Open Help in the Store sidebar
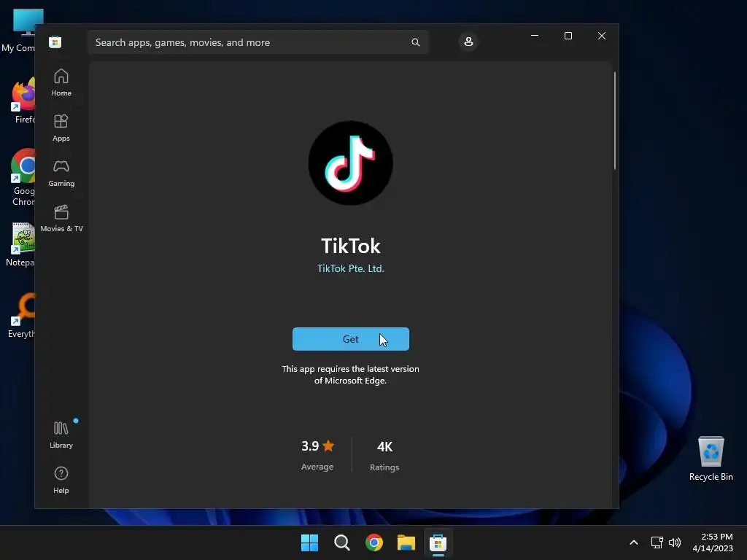This screenshot has width=747, height=560. tap(61, 480)
